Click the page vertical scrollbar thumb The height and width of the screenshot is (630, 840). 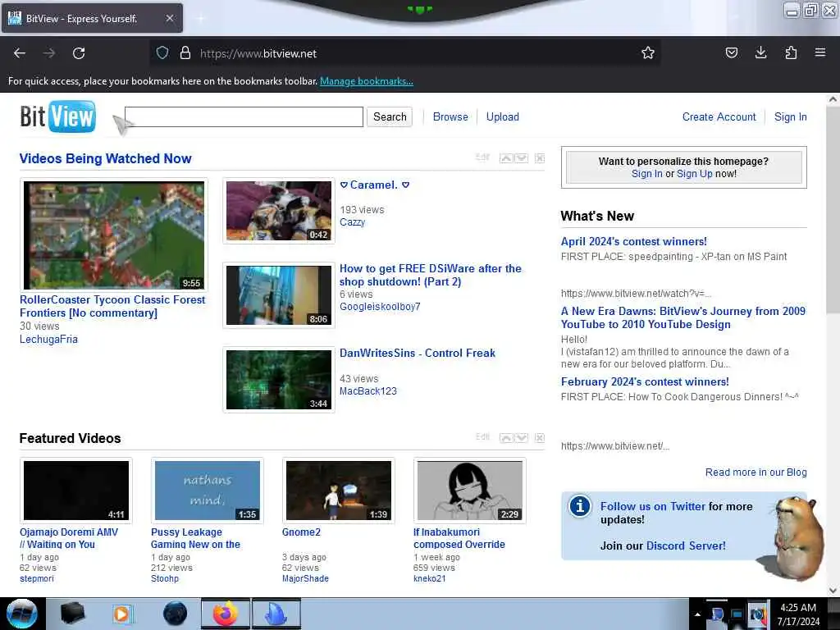(833, 209)
